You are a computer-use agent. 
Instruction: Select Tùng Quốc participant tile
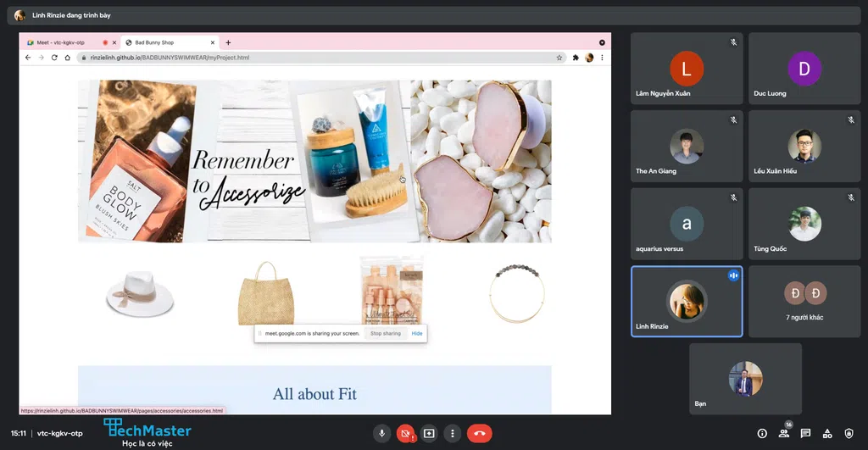[x=804, y=224]
